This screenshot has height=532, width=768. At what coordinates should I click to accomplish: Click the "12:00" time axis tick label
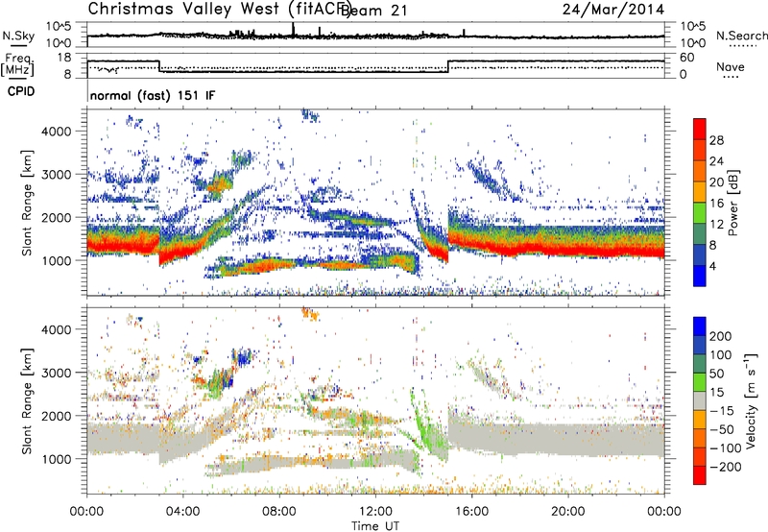(x=375, y=512)
